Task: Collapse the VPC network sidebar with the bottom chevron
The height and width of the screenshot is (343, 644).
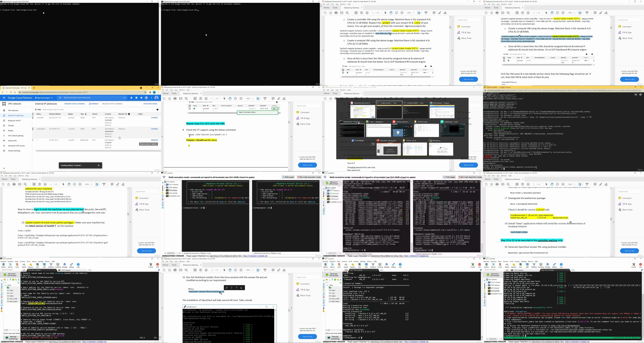Action: pos(4,168)
